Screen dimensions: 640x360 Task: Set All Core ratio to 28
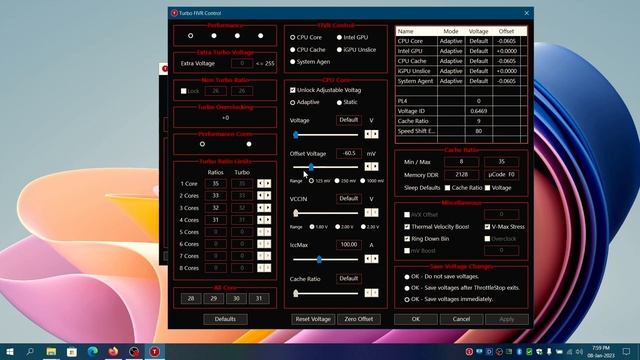[x=191, y=298]
